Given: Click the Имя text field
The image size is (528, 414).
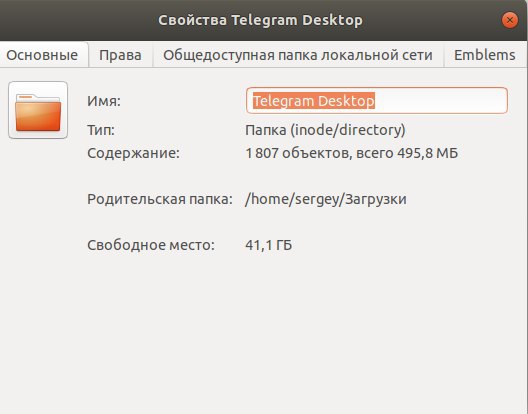Looking at the screenshot, I should point(376,100).
